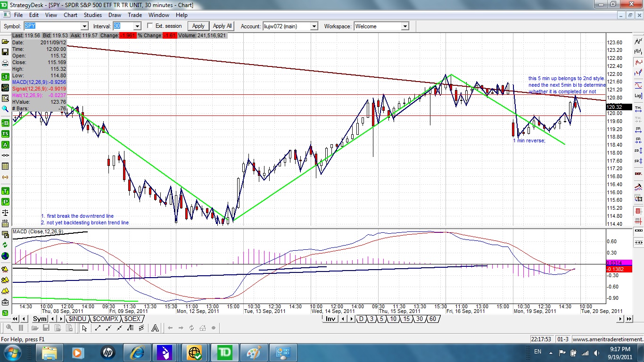This screenshot has width=644, height=362.
Task: Switch to the $COMPX symbol tab
Action: (105, 319)
